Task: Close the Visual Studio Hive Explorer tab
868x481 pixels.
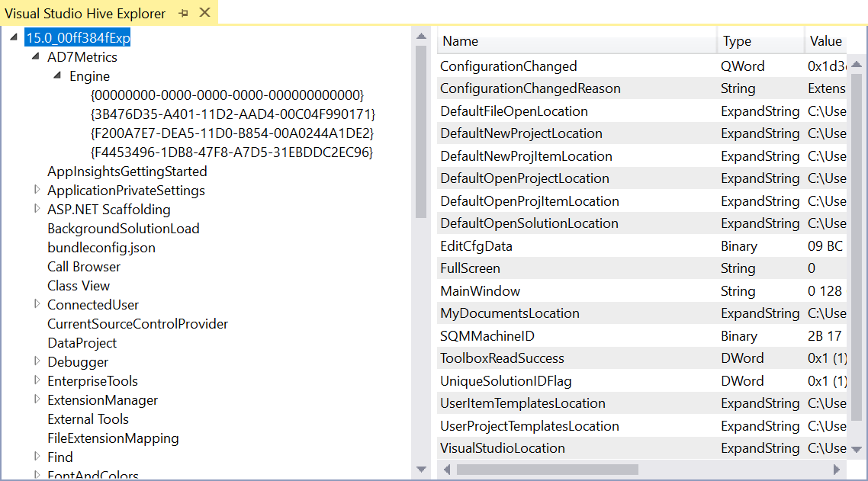Action: (x=205, y=13)
